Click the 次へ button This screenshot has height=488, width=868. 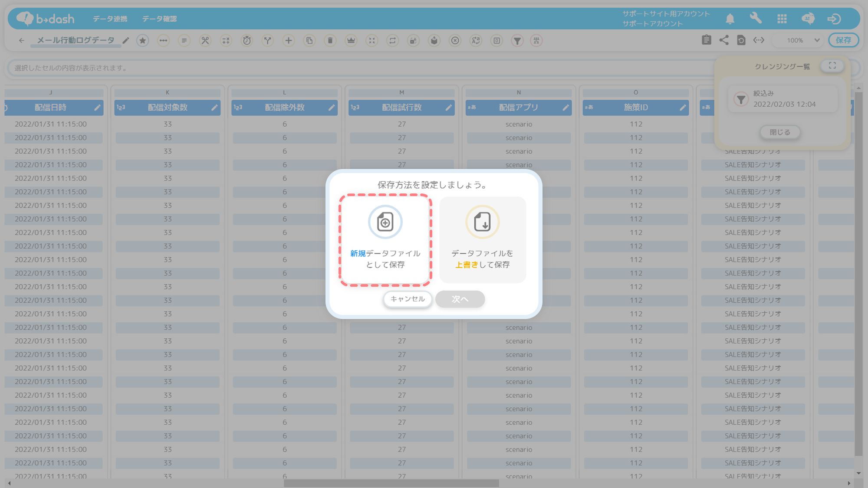(460, 299)
